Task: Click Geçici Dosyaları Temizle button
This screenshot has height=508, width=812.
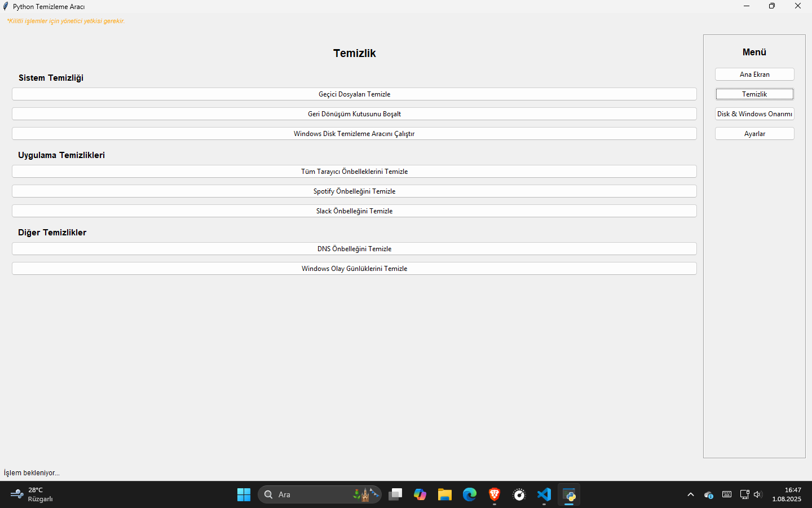Action: (354, 94)
